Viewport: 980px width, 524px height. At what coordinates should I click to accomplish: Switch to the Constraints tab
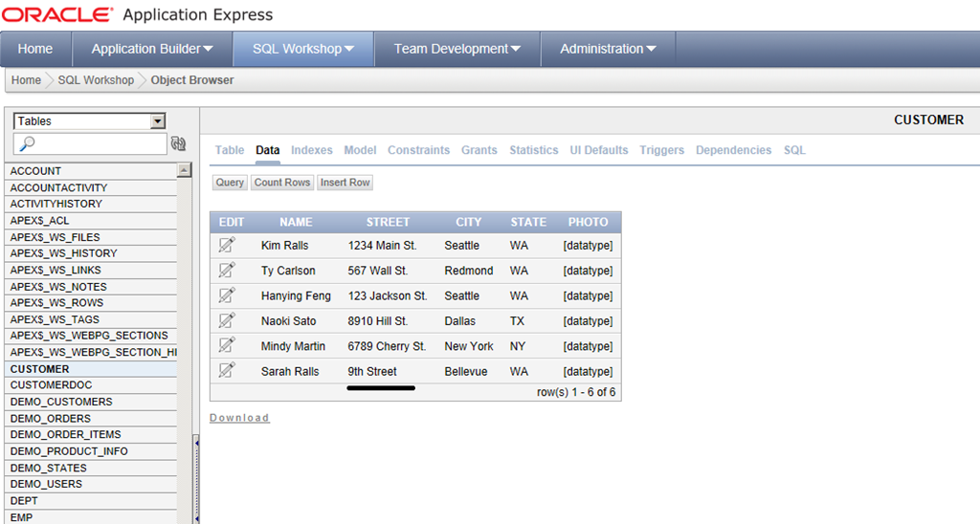pyautogui.click(x=419, y=150)
